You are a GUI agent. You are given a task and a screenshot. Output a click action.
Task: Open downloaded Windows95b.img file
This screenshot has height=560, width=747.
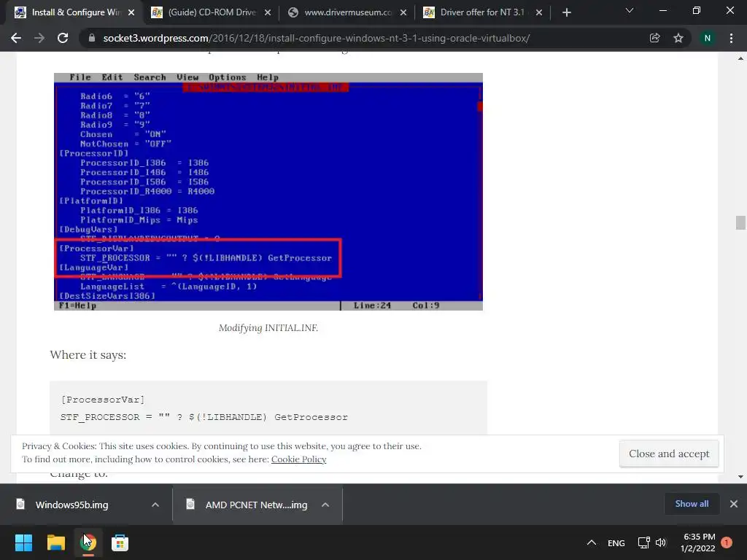click(x=71, y=505)
